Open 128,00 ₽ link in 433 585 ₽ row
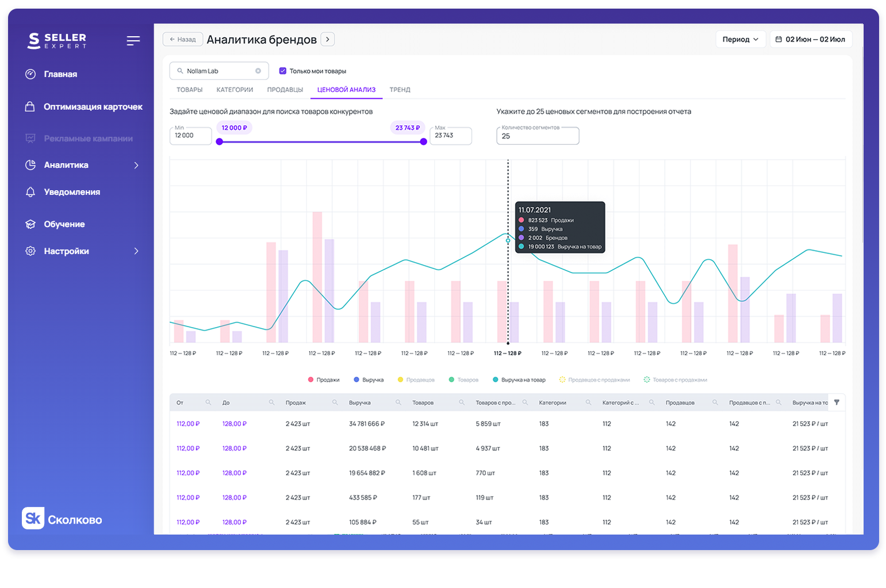 point(235,498)
